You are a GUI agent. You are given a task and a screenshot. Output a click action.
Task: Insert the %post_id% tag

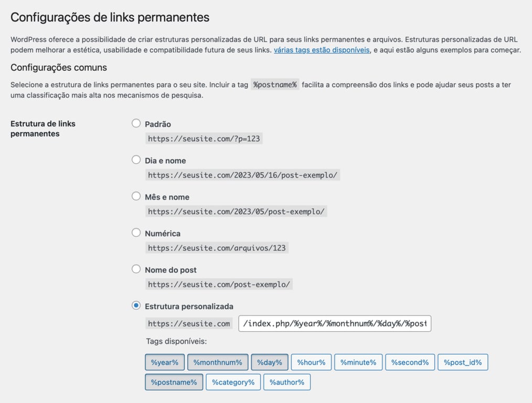[x=463, y=362]
